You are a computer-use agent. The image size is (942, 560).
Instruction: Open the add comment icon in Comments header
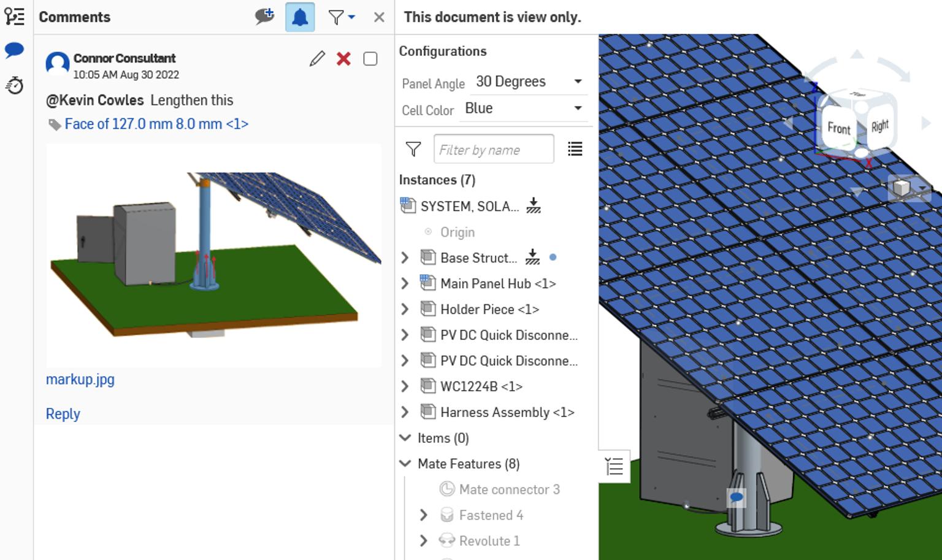(264, 17)
